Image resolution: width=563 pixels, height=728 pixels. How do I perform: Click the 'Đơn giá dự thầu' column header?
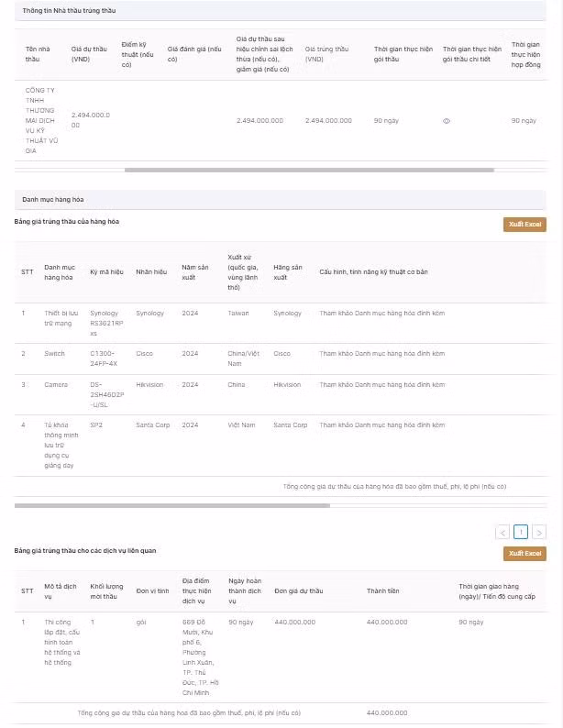click(298, 590)
